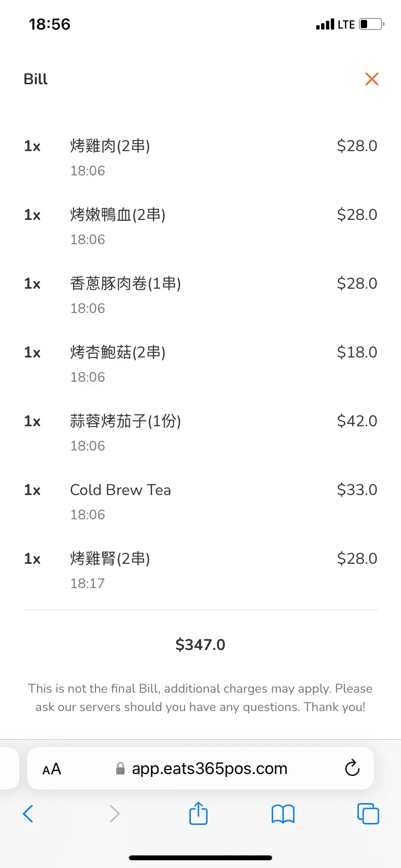401x868 pixels.
Task: Select the 烤雞腎(2串) bill item
Action: (x=110, y=558)
